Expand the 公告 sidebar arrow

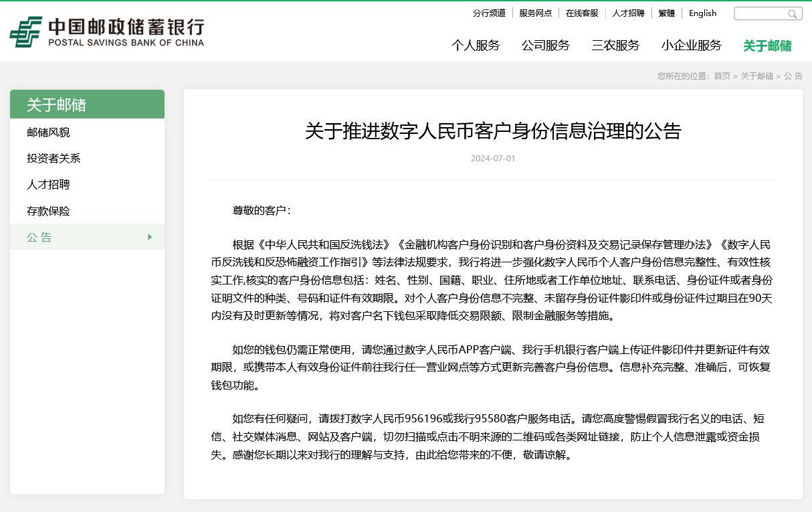click(x=150, y=237)
